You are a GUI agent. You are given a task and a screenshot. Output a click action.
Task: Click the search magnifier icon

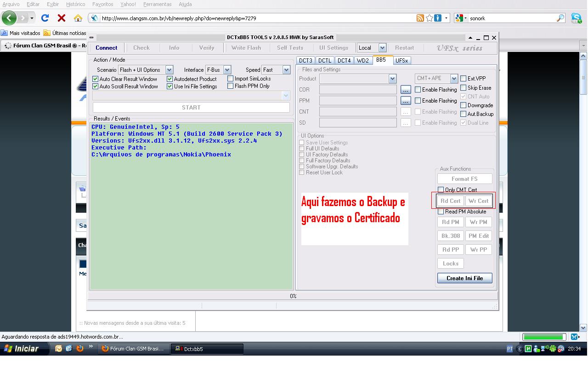[x=560, y=18]
